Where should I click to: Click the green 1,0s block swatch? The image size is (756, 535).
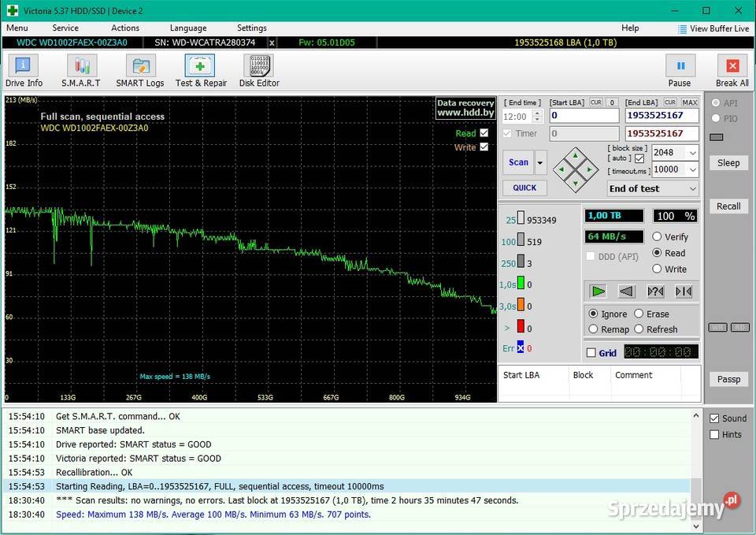click(521, 283)
